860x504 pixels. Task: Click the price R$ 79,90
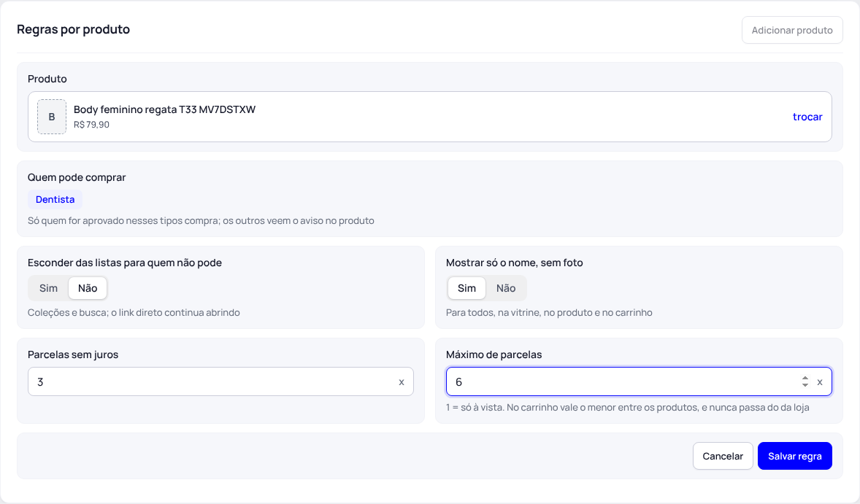pos(91,124)
